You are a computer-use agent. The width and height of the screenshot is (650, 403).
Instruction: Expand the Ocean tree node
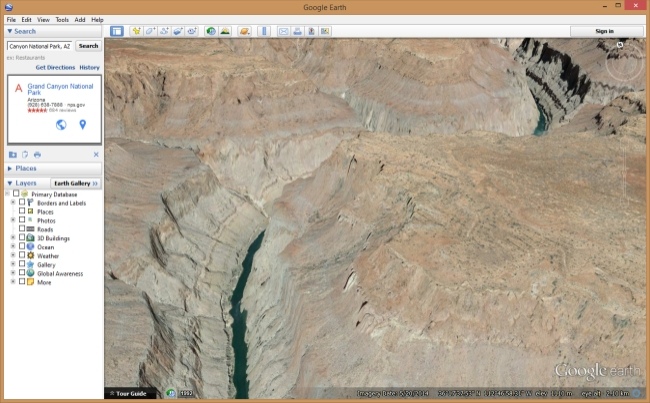click(x=13, y=246)
